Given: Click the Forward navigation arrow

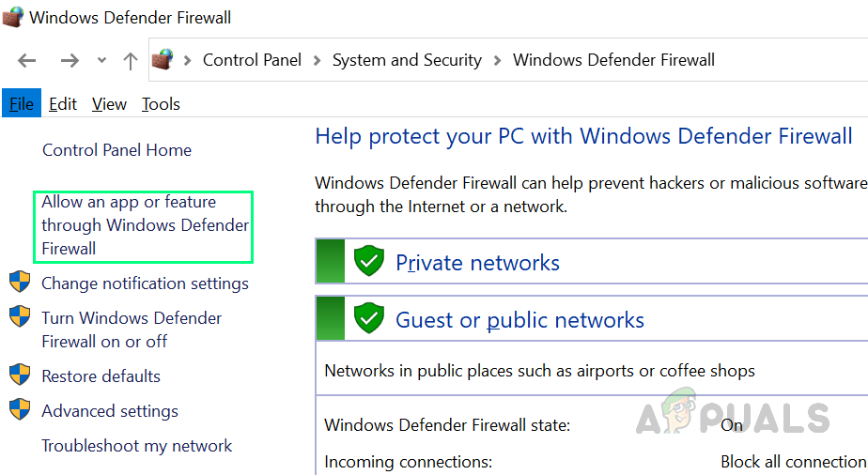Looking at the screenshot, I should (x=70, y=60).
